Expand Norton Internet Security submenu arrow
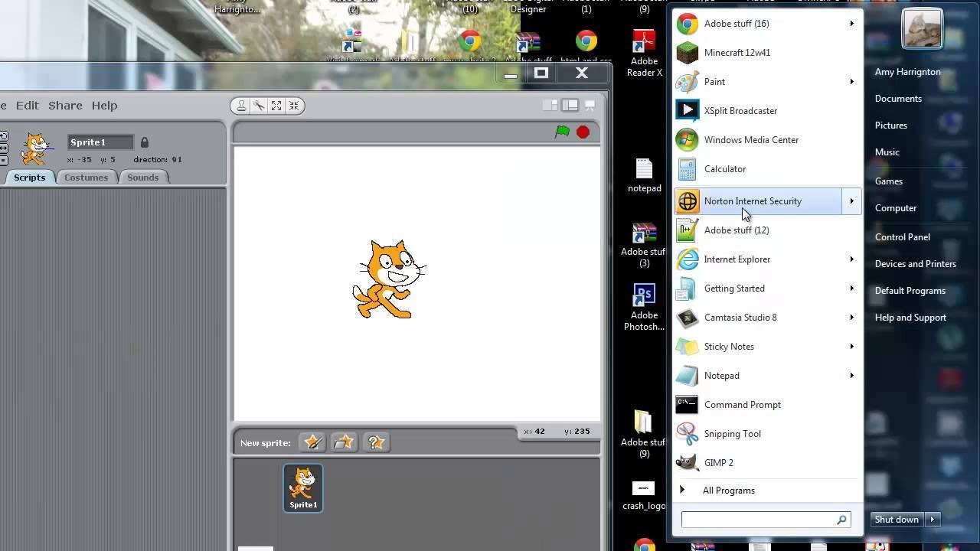The height and width of the screenshot is (551, 980). [851, 201]
